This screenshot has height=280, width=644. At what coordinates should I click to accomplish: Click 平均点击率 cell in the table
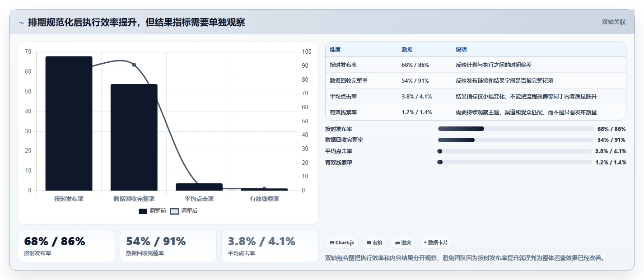(x=343, y=97)
